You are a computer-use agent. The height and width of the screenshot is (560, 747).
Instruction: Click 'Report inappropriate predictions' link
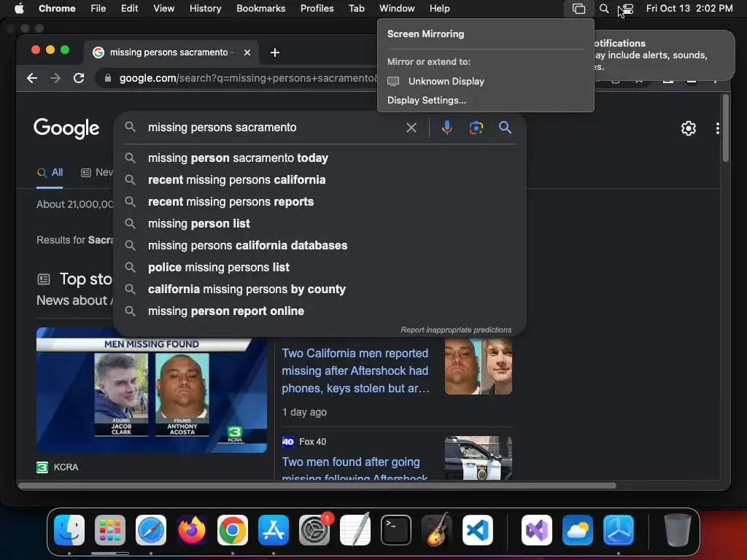click(x=456, y=330)
